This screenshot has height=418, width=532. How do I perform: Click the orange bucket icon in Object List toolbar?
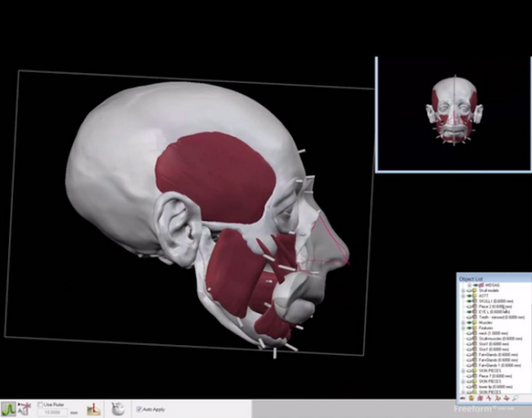pos(471,399)
